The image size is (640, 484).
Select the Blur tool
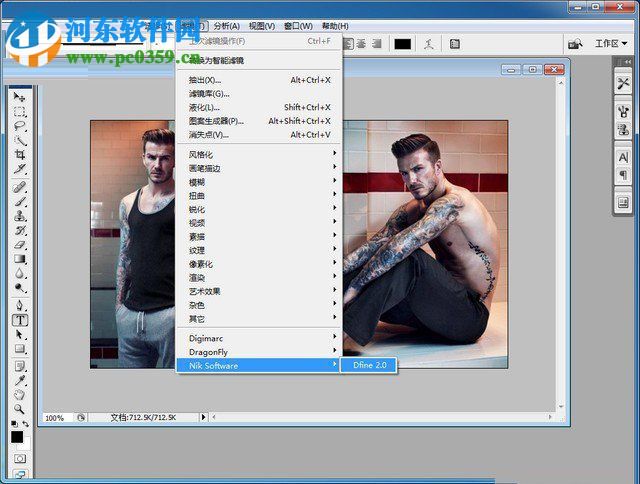click(19, 273)
